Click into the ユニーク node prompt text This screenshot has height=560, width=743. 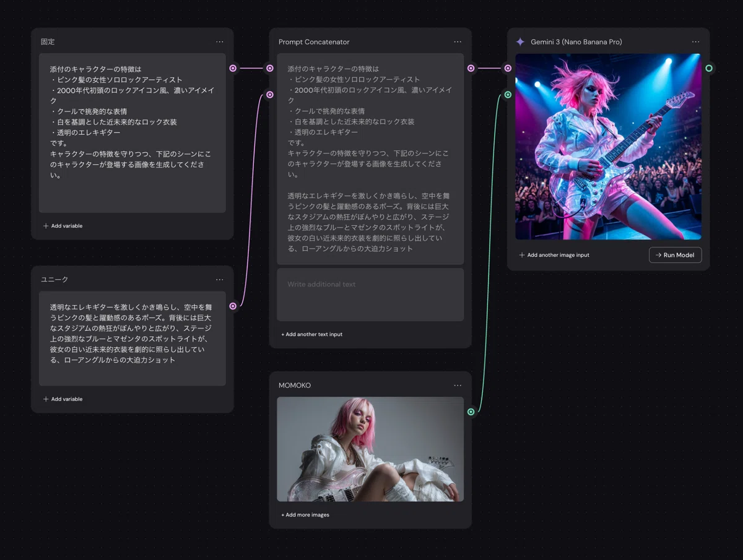pyautogui.click(x=133, y=338)
